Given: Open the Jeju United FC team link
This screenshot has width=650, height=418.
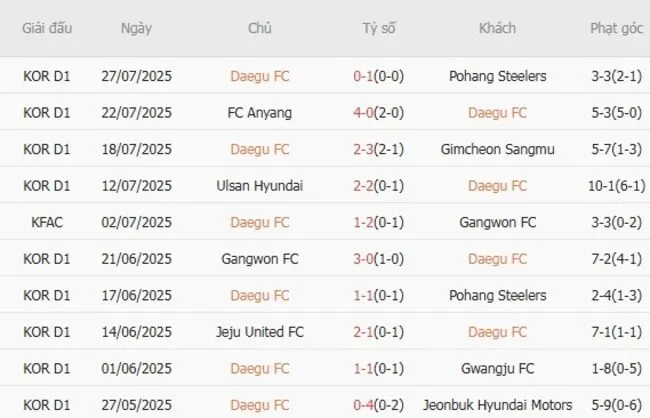Looking at the screenshot, I should click(x=260, y=332).
